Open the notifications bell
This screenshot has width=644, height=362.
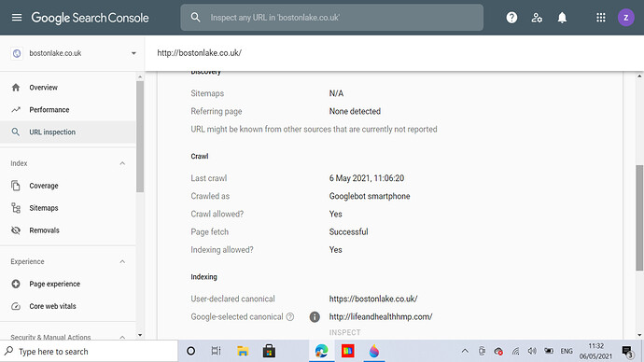[x=562, y=18]
